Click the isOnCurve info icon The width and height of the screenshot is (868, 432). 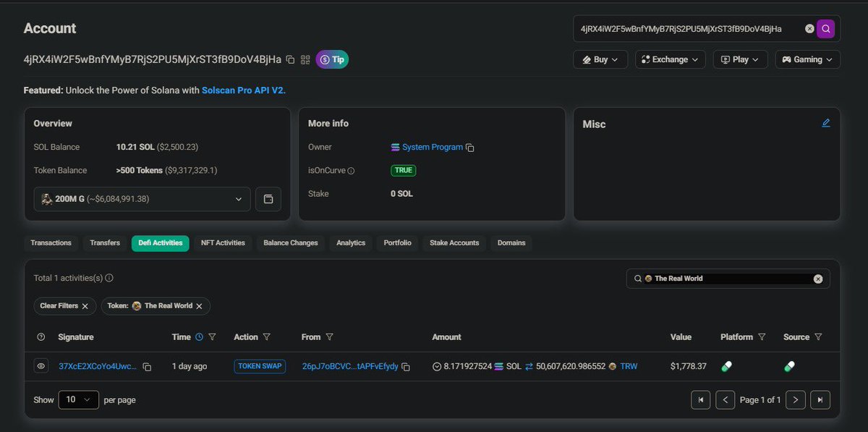(351, 171)
